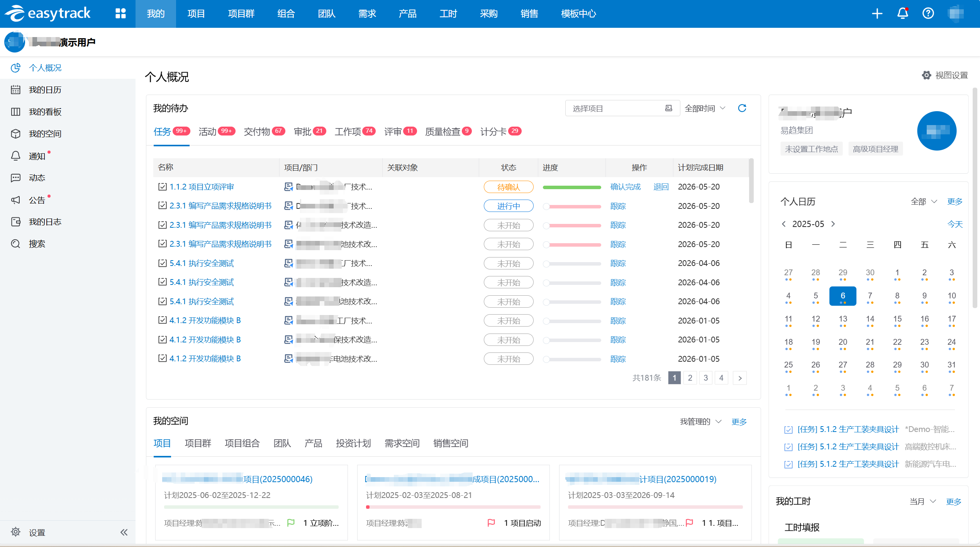Open the 我管理的 dropdown in 我的空间
Viewport: 980px width, 547px height.
[700, 422]
